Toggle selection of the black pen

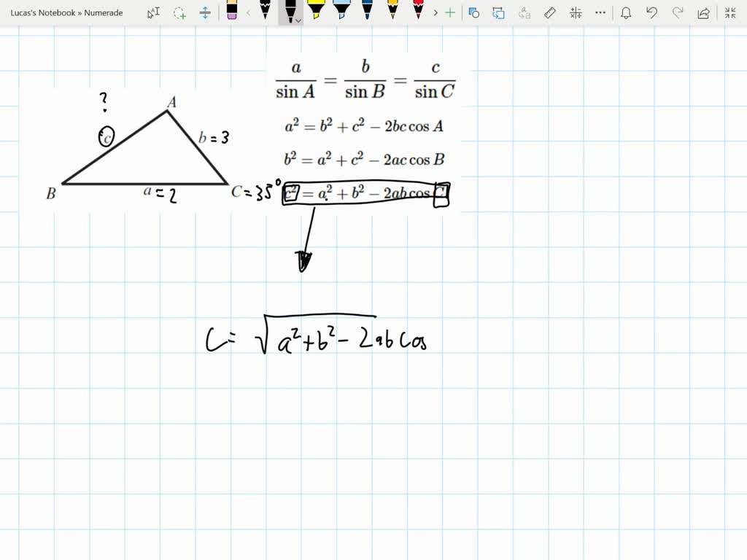point(290,10)
